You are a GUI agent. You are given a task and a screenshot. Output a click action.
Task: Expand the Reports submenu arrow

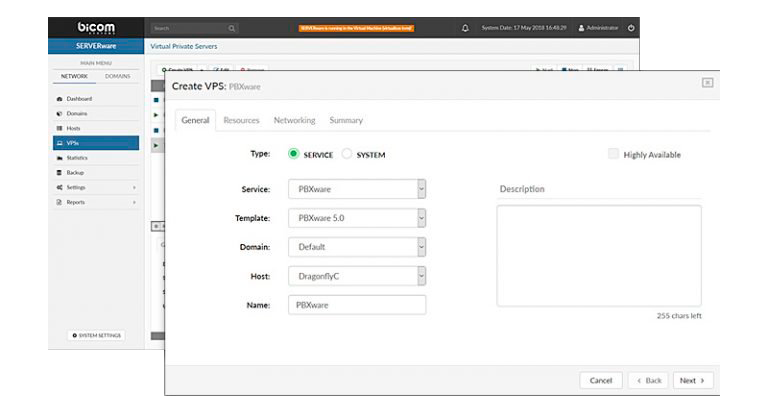134,202
